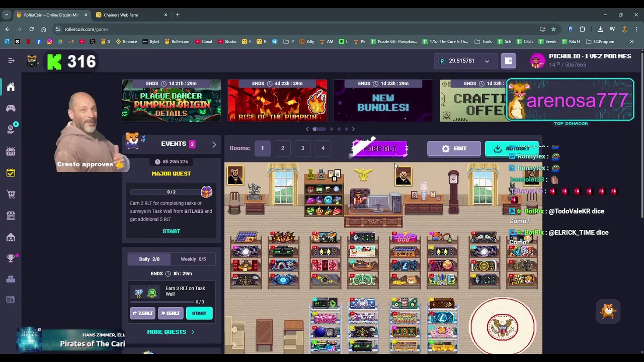Switch to room 3
The height and width of the screenshot is (362, 644).
click(x=302, y=148)
